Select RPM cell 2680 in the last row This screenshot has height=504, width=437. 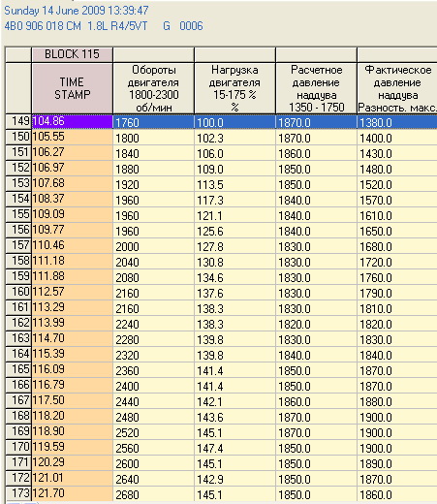(154, 494)
